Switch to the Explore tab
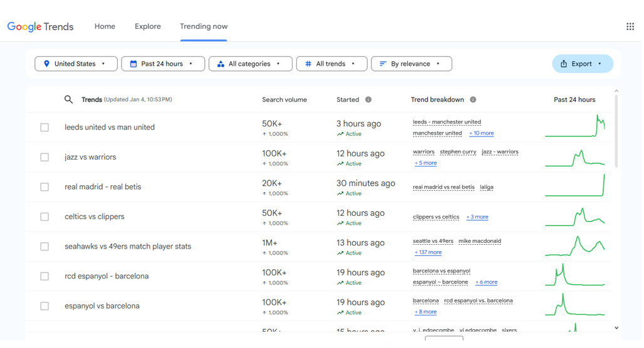The height and width of the screenshot is (348, 644). [x=148, y=26]
